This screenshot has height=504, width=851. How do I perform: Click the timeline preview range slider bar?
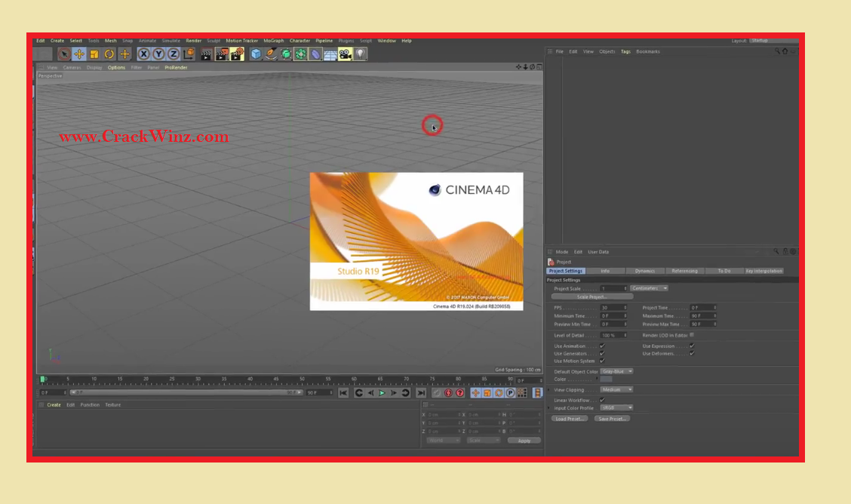(x=186, y=392)
